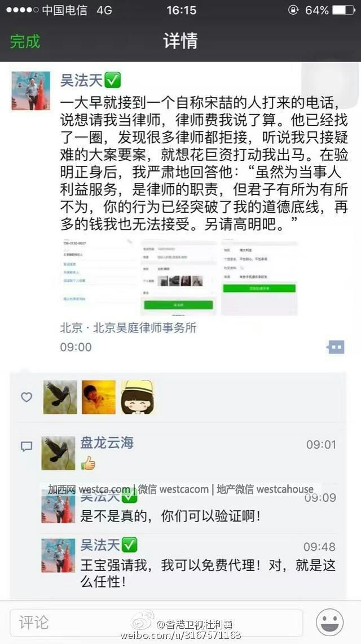361x644 pixels.
Task: Tap the 完成 button in header
Action: pos(25,41)
